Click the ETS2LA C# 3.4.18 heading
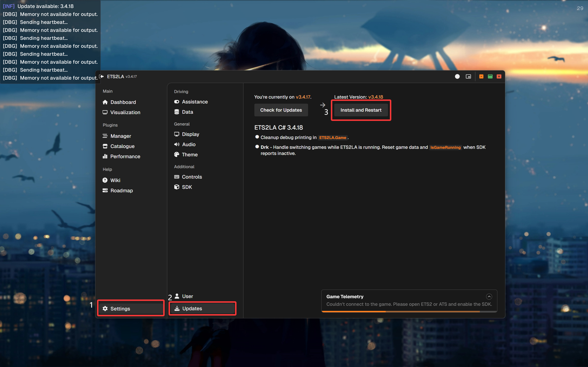 (279, 127)
